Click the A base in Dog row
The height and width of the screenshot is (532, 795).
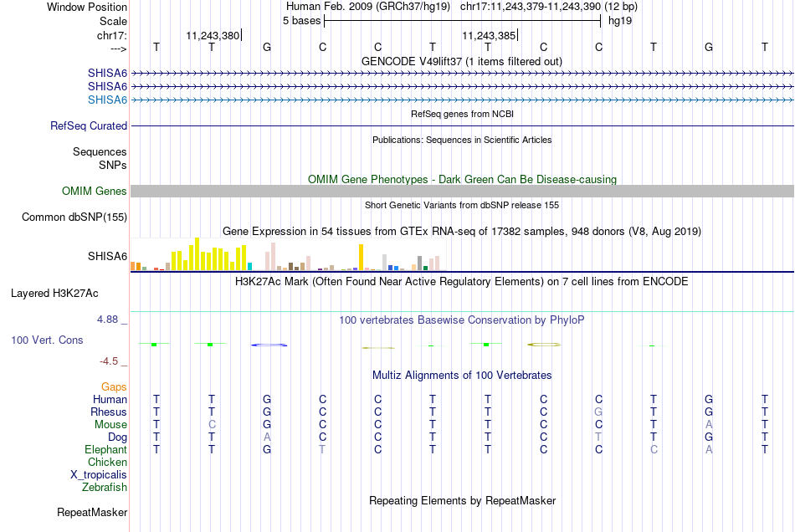[x=267, y=437]
